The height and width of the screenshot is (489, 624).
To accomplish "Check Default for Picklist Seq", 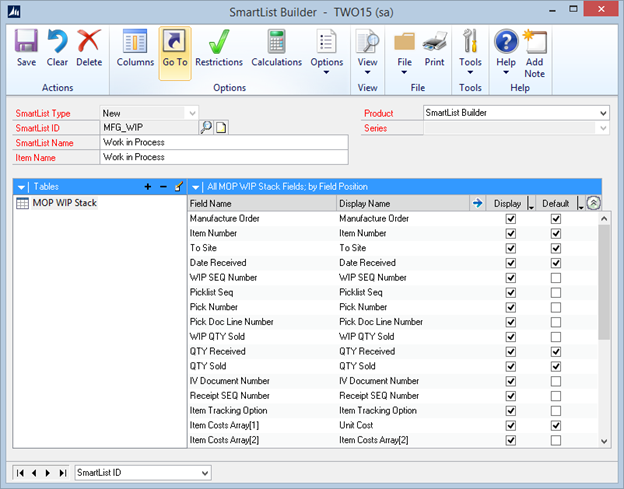I will pos(556,293).
